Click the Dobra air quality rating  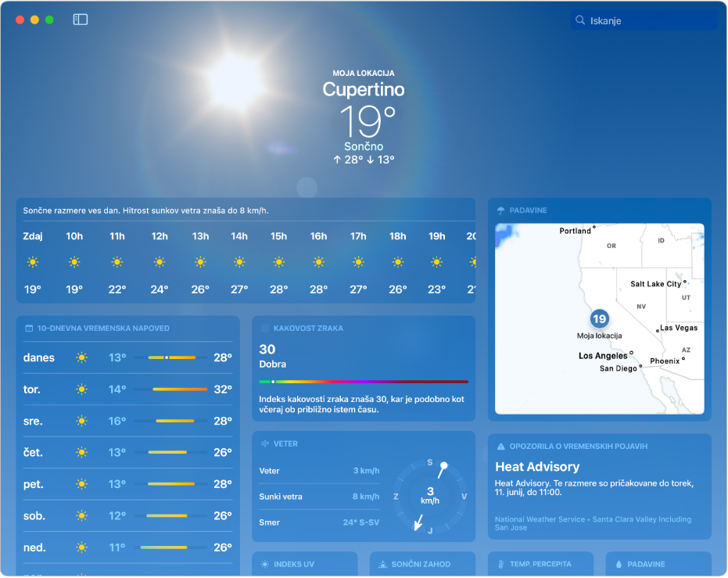pos(273,364)
